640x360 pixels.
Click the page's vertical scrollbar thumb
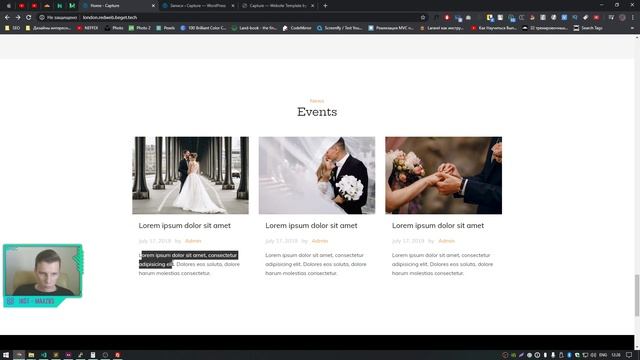coord(637,296)
